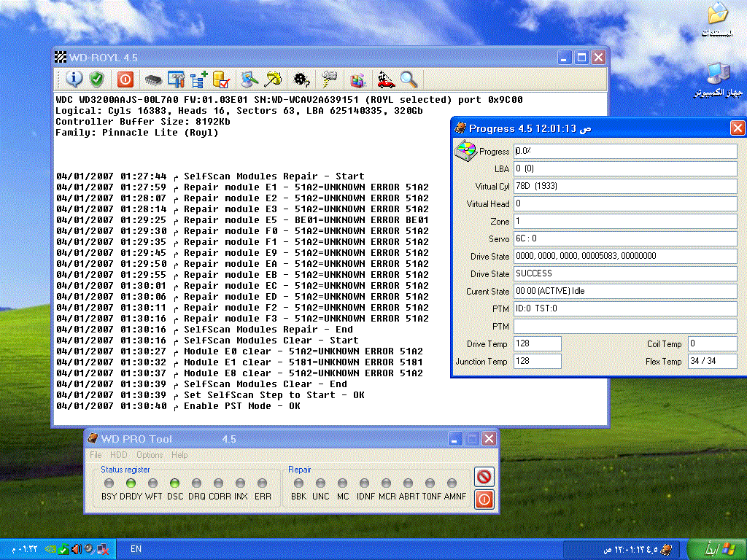Click the Servo field showing 6C : 0
The width and height of the screenshot is (747, 560).
click(x=625, y=238)
